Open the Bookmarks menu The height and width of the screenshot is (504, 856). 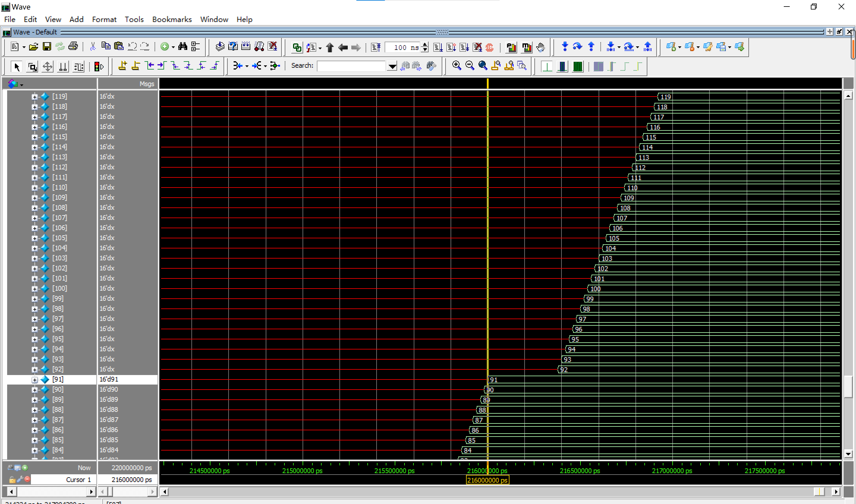(171, 19)
